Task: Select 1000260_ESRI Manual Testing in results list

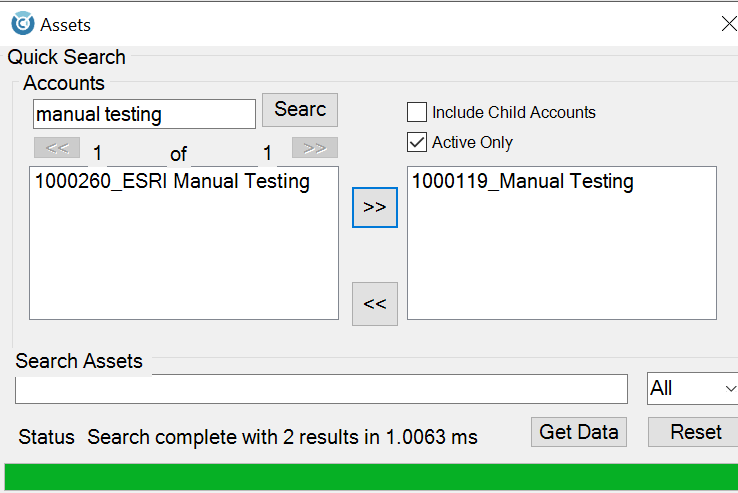Action: [172, 182]
